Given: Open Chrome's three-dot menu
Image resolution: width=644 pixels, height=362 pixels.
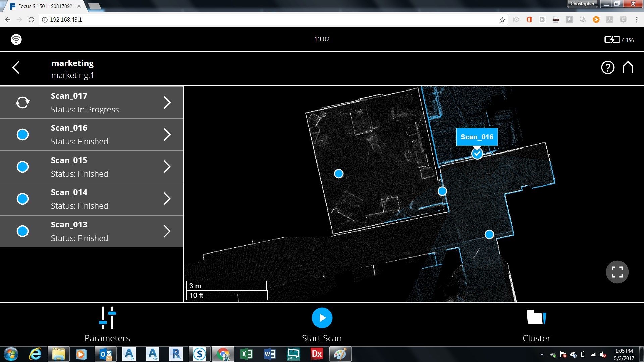Looking at the screenshot, I should (637, 20).
